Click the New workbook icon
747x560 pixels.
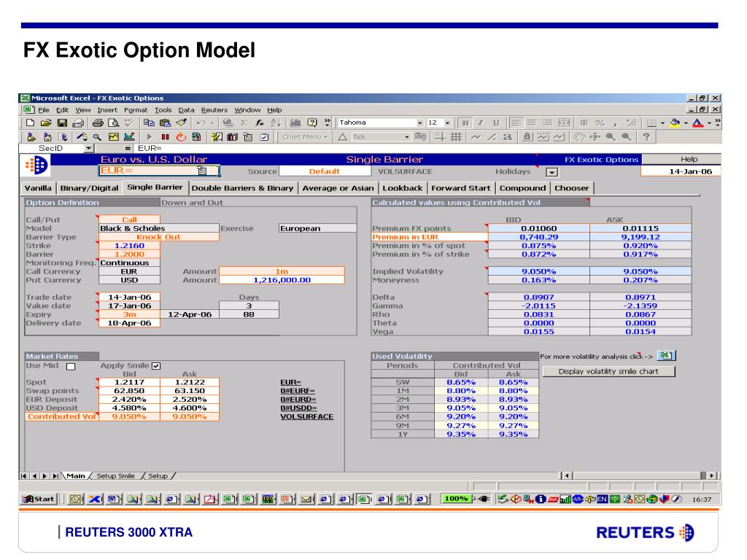click(x=30, y=122)
